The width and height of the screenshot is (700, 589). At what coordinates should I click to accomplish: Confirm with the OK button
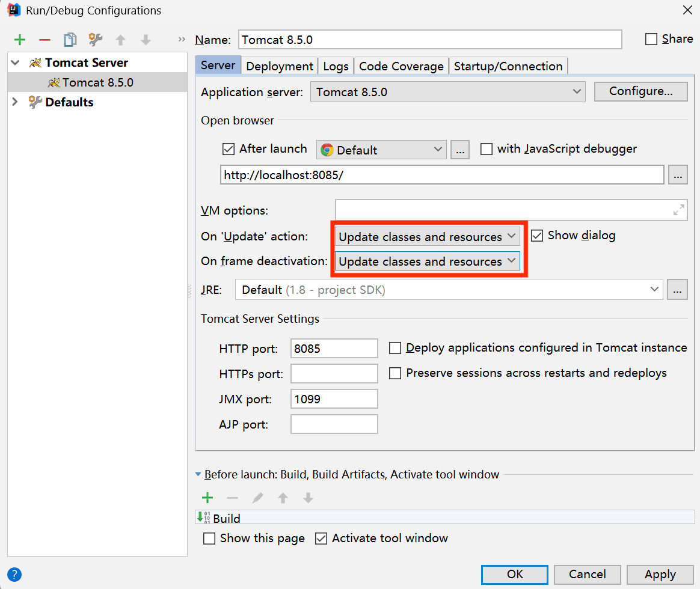coord(515,575)
